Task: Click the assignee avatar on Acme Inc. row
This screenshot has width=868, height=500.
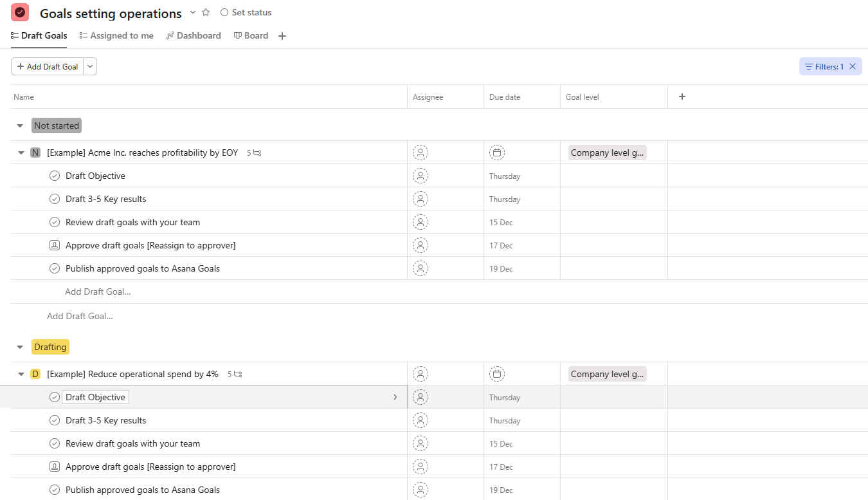Action: pos(420,153)
